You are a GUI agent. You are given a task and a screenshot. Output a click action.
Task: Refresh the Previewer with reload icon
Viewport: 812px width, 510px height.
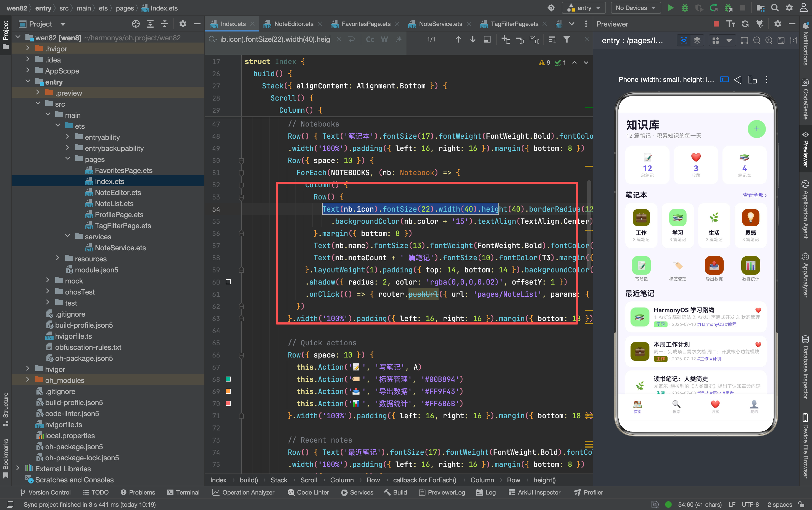pos(745,24)
